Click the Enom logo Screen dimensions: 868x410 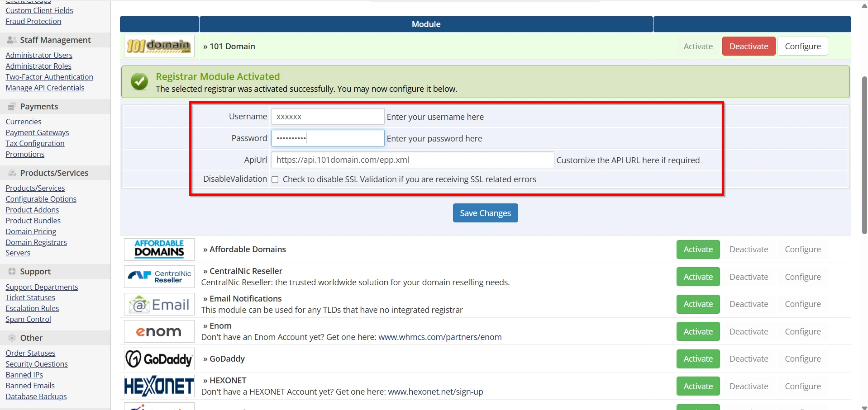[159, 331]
